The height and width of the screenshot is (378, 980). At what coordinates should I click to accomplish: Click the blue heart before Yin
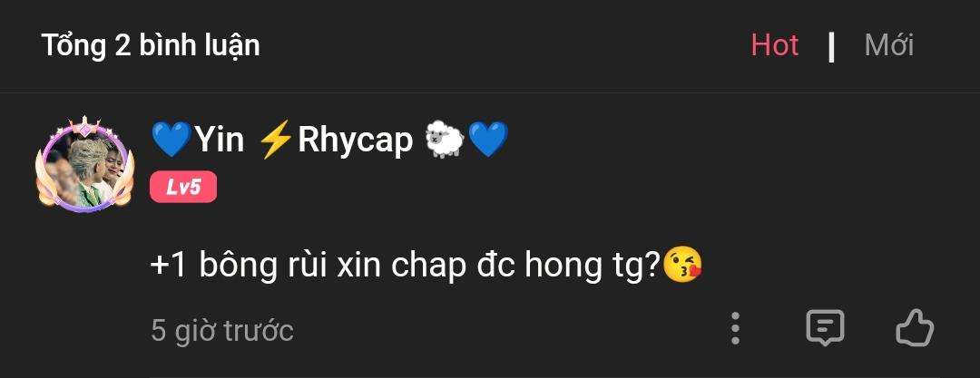pos(171,140)
